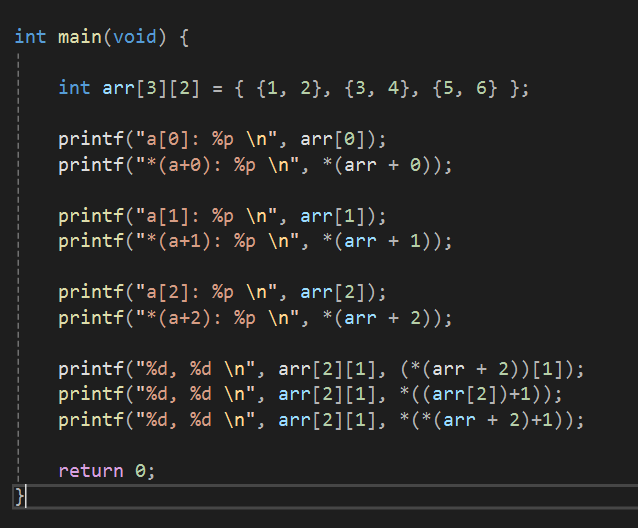This screenshot has width=638, height=528.
Task: Click the line ending with *(*(arr + 2)+1)
Action: 321,420
